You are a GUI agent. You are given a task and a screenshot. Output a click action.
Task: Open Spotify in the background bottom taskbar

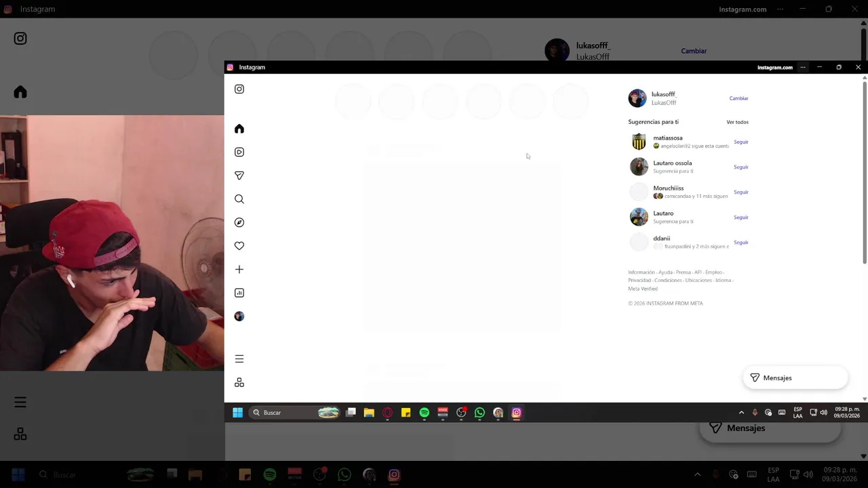click(270, 474)
